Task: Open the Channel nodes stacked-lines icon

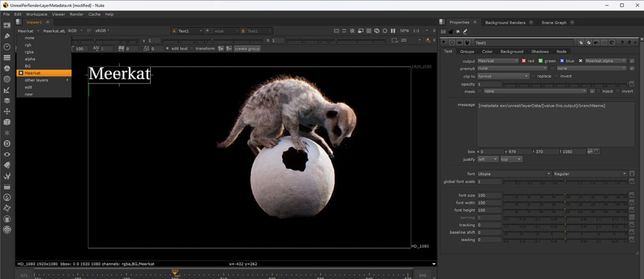Action: (7, 57)
